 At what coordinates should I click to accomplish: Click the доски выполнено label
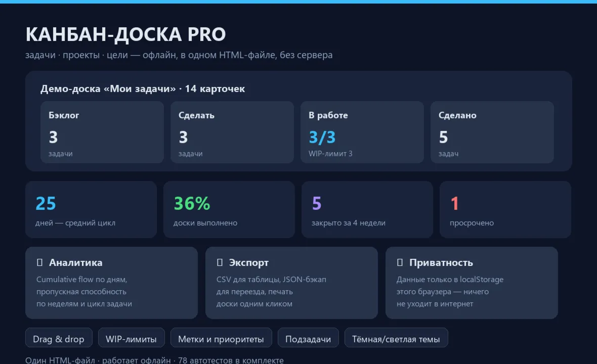pos(205,223)
